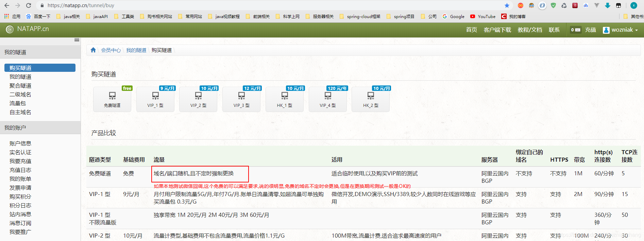Open 我的隧道 in the sidebar list
Image resolution: width=644 pixels, height=241 pixels.
20,77
